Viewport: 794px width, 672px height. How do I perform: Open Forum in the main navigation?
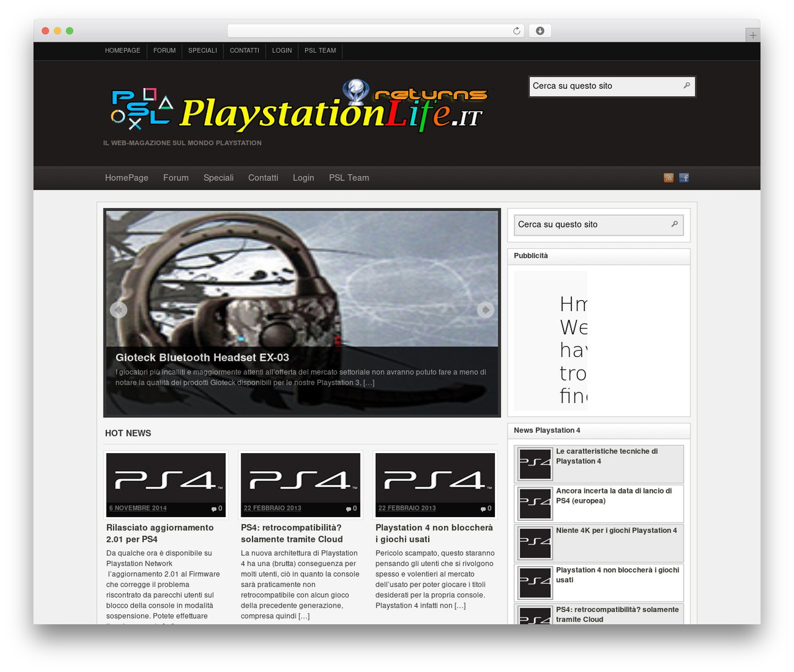(176, 178)
